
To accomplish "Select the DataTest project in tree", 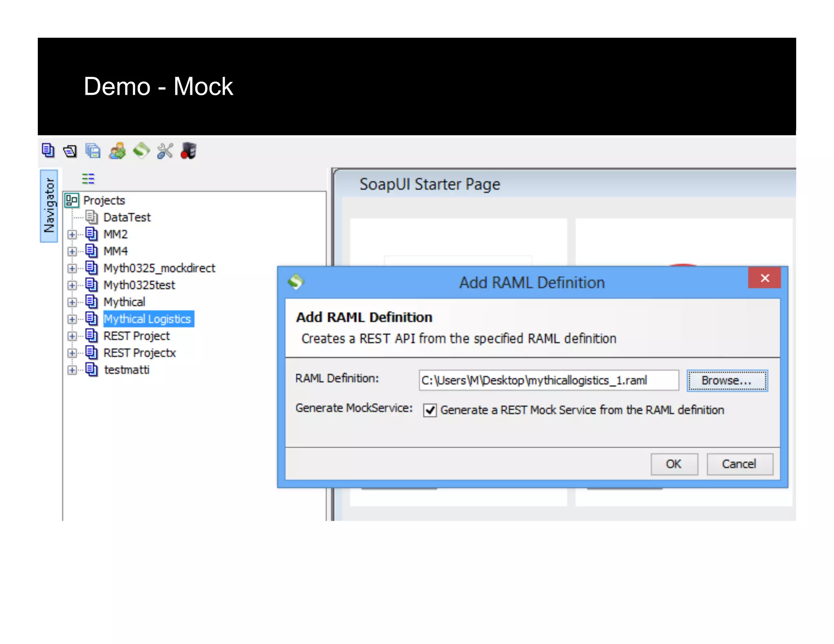I will pos(127,217).
